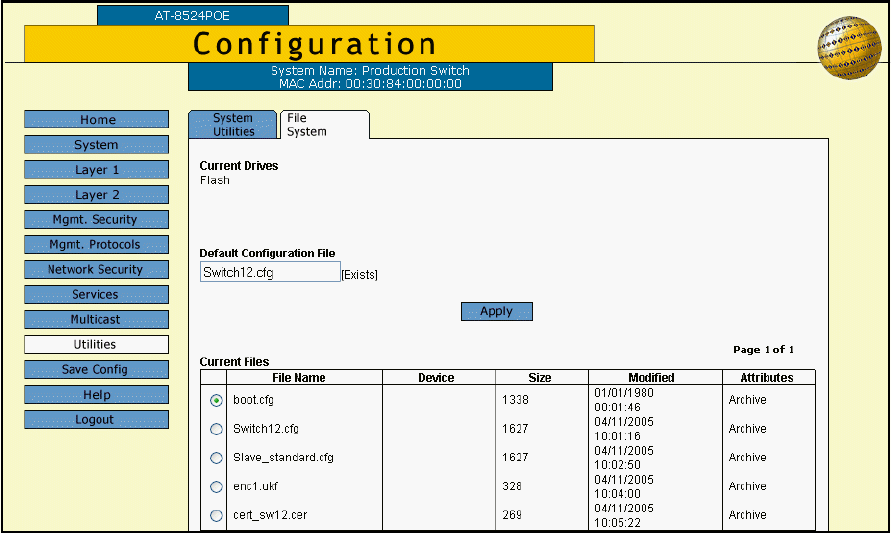Log out using the Logout button
This screenshot has height=533, width=891.
(97, 420)
